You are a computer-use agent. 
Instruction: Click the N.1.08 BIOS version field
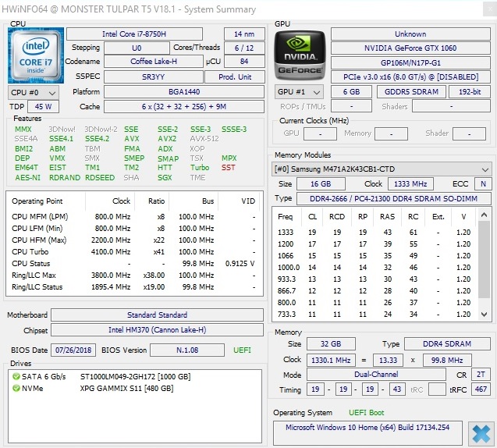pyautogui.click(x=187, y=350)
